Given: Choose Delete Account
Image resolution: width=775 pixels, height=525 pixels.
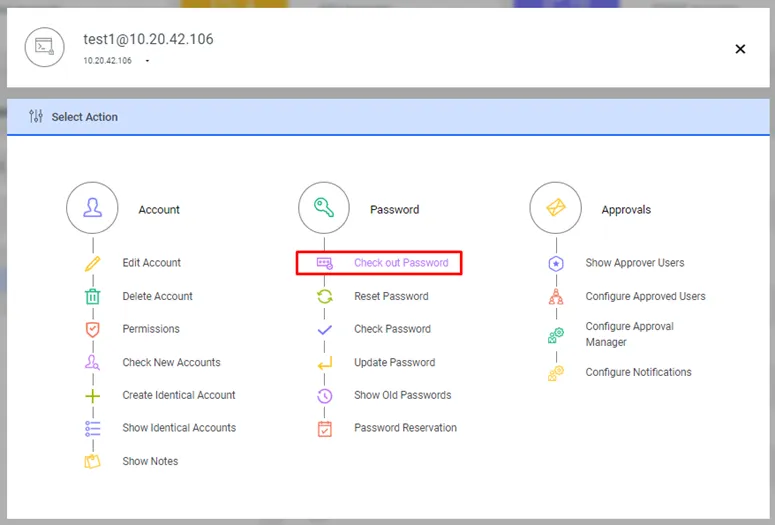Looking at the screenshot, I should 157,296.
